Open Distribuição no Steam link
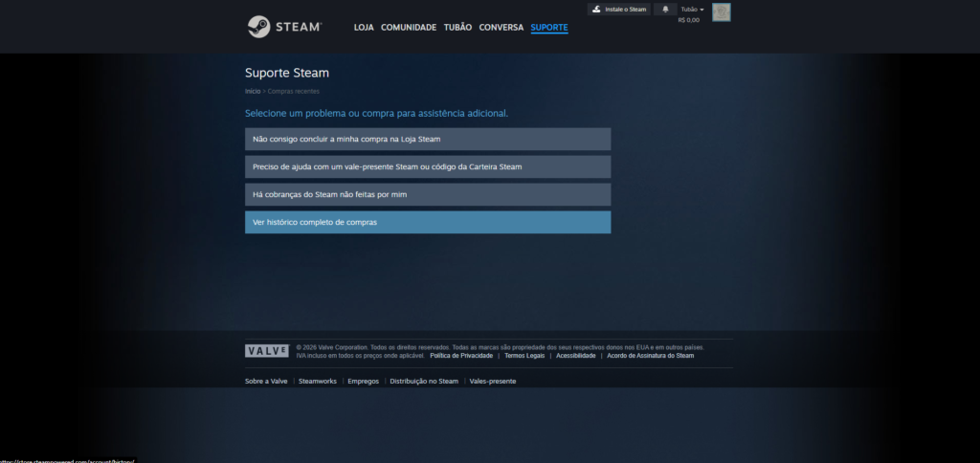The image size is (980, 463). [x=424, y=381]
